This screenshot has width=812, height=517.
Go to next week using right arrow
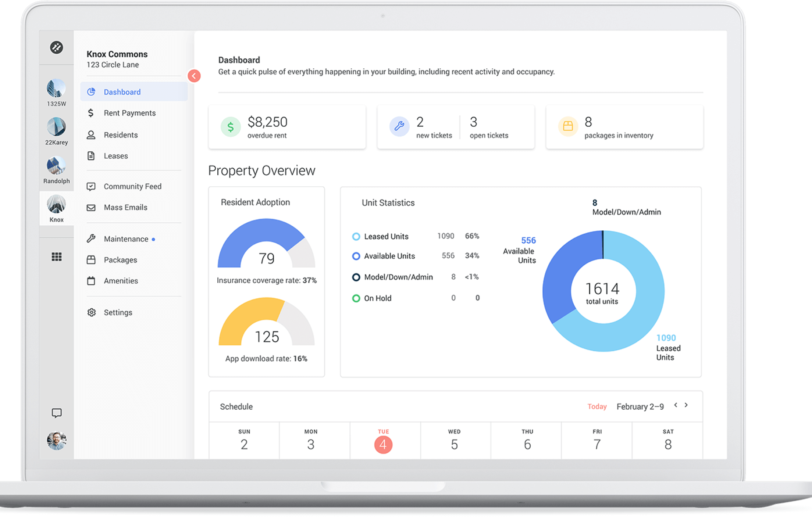coord(686,405)
